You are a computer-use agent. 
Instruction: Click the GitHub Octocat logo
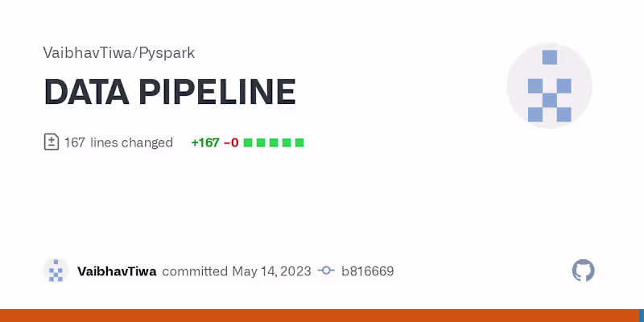tap(583, 270)
